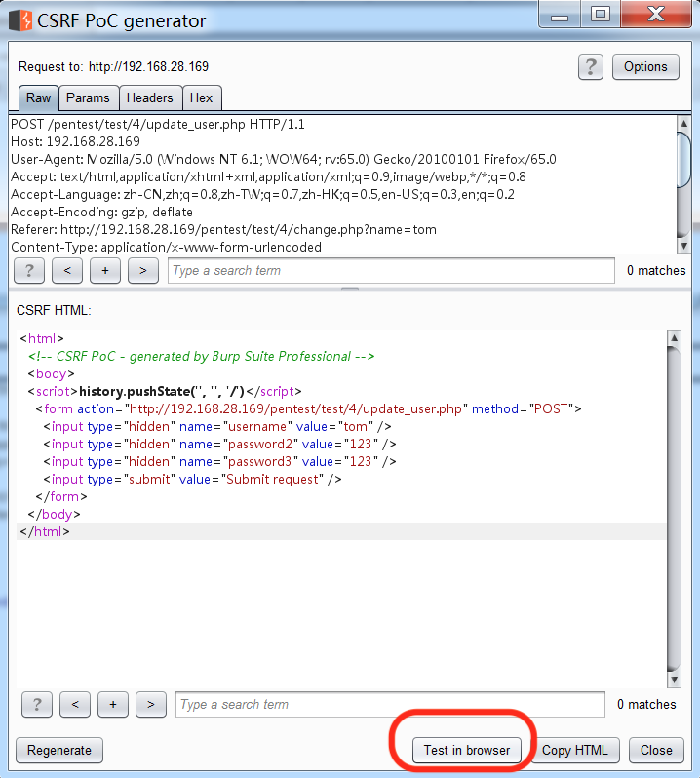Focus the CSRF HTML search term field
Viewport: 700px width, 778px height.
point(390,705)
